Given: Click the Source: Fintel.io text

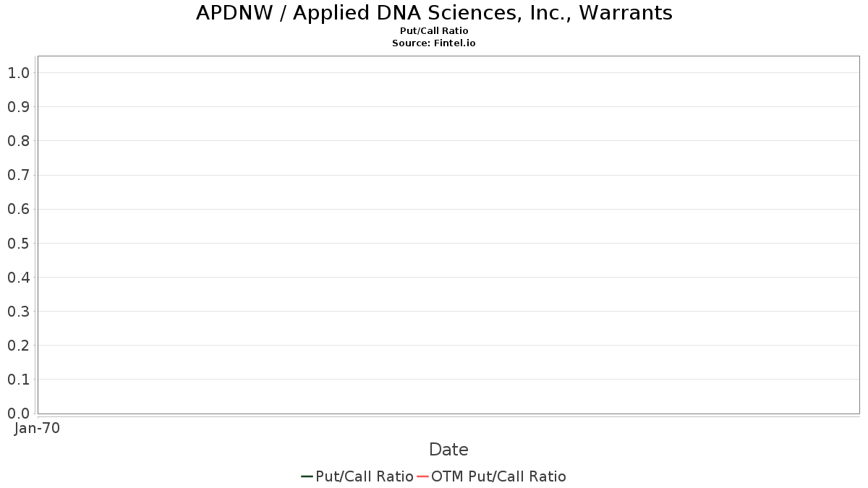Looking at the screenshot, I should [434, 43].
